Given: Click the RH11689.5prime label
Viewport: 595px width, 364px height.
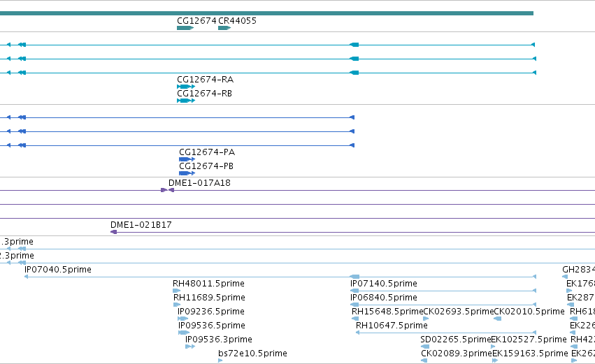Looking at the screenshot, I should coord(209,298).
